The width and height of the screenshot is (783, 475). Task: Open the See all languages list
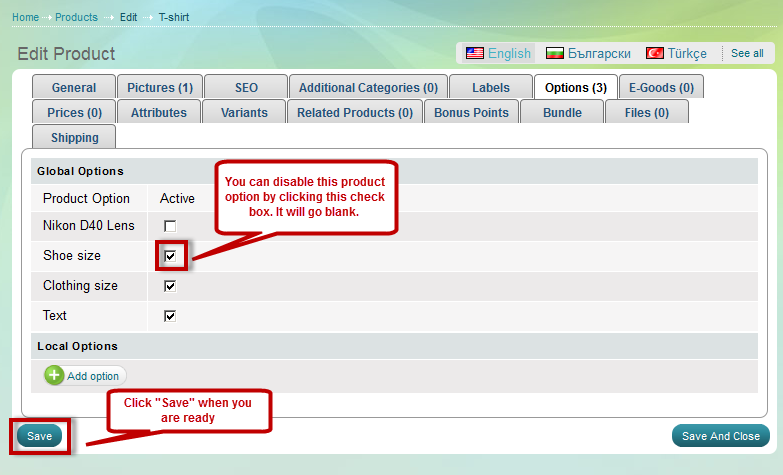point(747,53)
